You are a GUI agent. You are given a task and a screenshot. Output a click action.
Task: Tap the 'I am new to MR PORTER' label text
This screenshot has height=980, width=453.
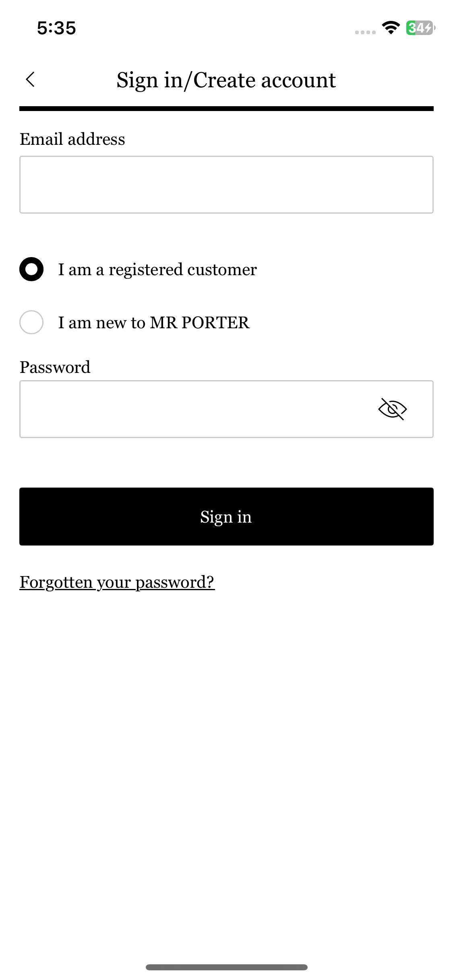click(154, 323)
